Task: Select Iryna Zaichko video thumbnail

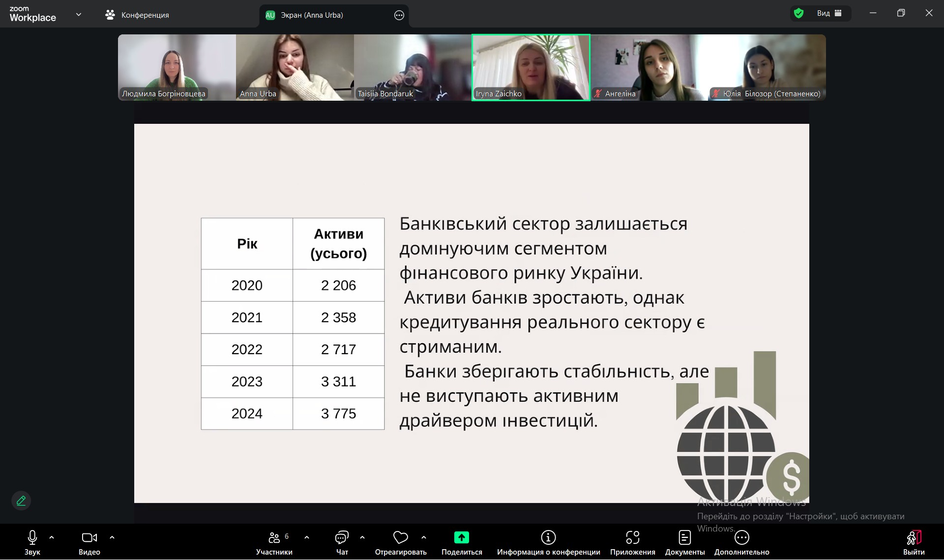Action: [x=531, y=67]
